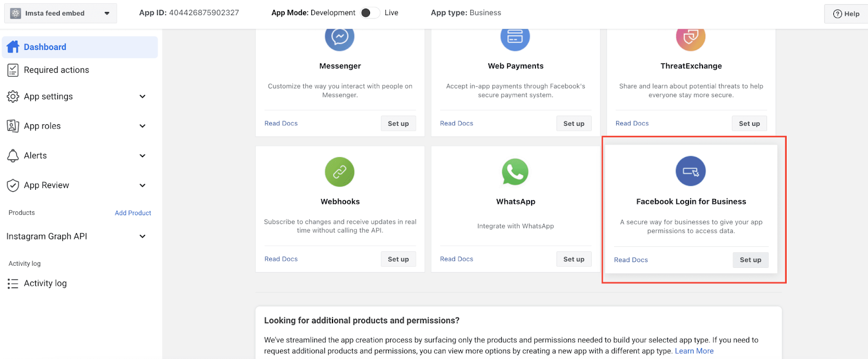Open Read Docs for Web Payments
The height and width of the screenshot is (359, 868).
point(457,124)
